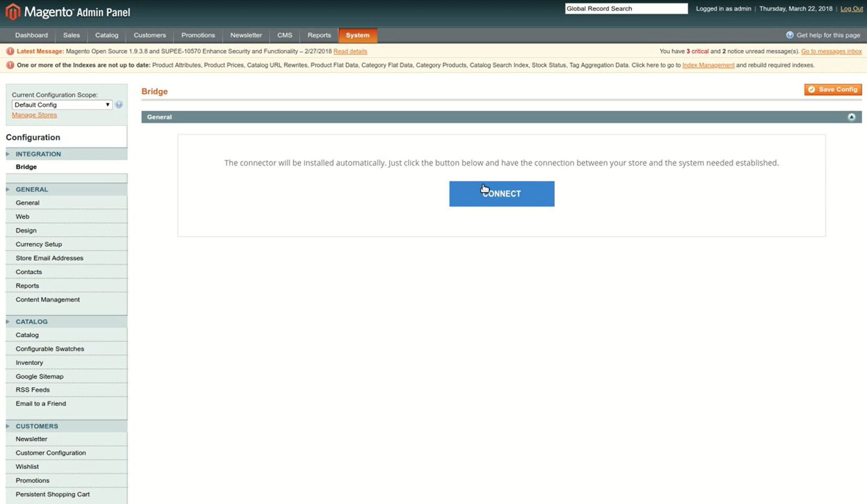
Task: Open Manage Stores link
Action: pos(34,115)
